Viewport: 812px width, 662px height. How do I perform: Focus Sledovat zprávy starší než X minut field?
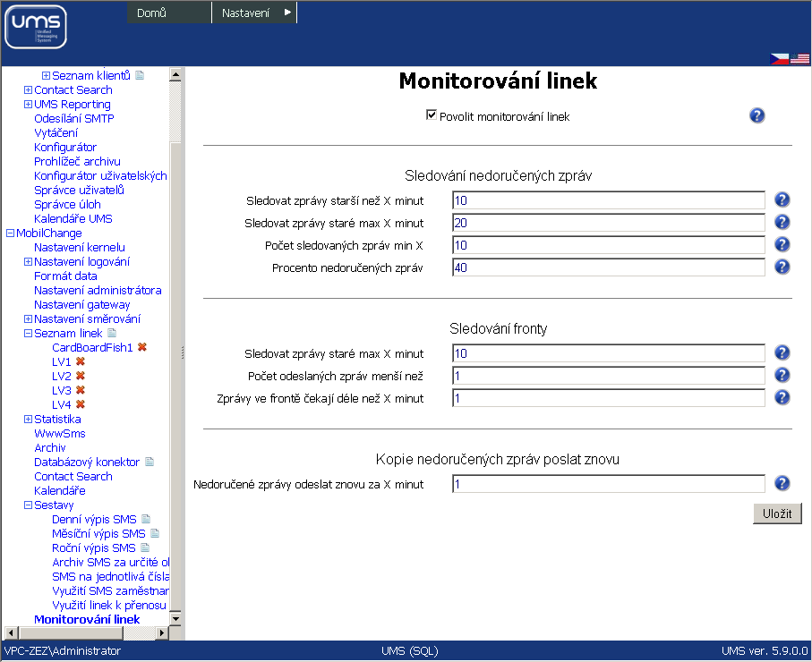point(609,200)
